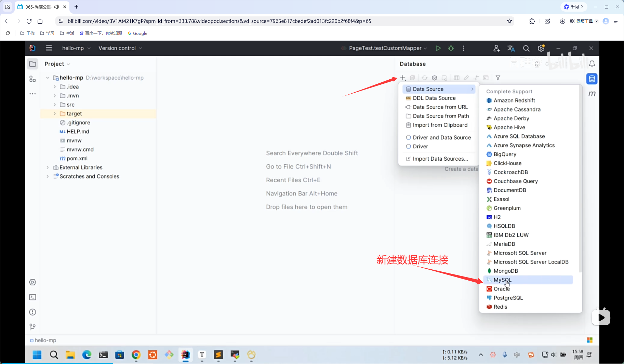Collapse the hello-mp root node
This screenshot has width=624, height=364.
click(x=48, y=78)
